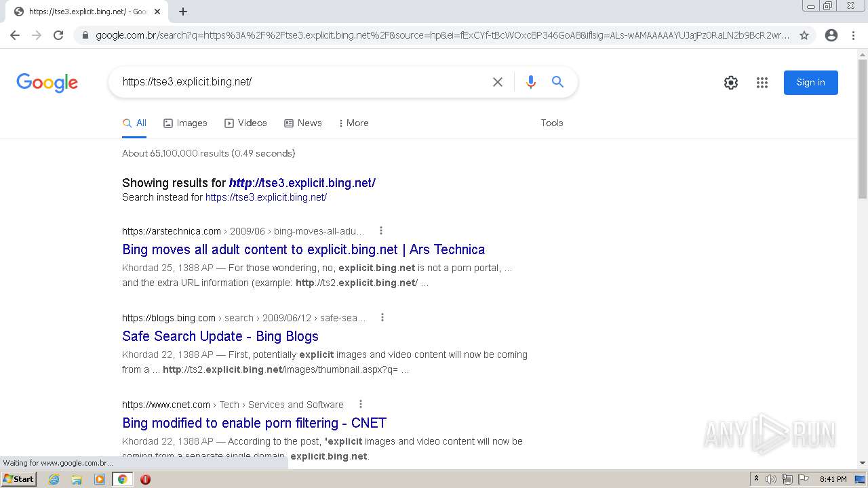Viewport: 868px width, 488px height.
Task: Open a new tab with plus button
Action: 183,12
